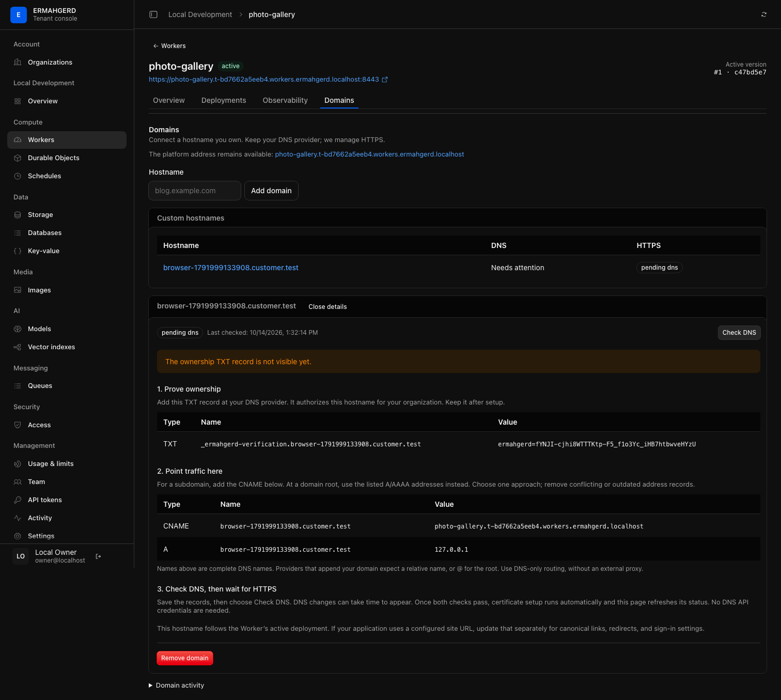Open Access under Security

[x=67, y=425]
